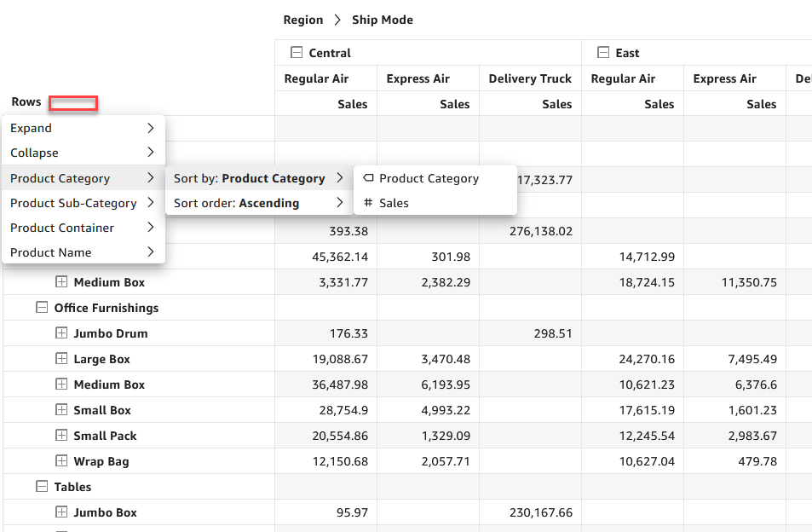Expand the Large Box row

pyautogui.click(x=61, y=359)
